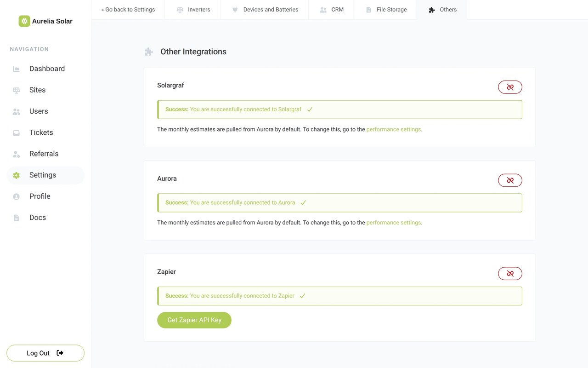The height and width of the screenshot is (368, 588).
Task: Open performance settings link under Solargraf
Action: 394,129
